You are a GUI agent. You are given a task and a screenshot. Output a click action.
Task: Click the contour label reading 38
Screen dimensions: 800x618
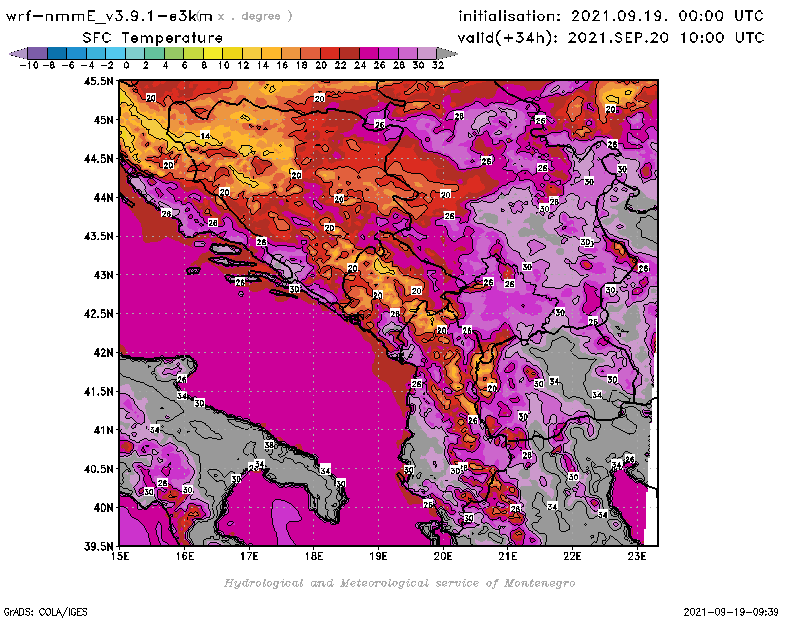pos(269,445)
